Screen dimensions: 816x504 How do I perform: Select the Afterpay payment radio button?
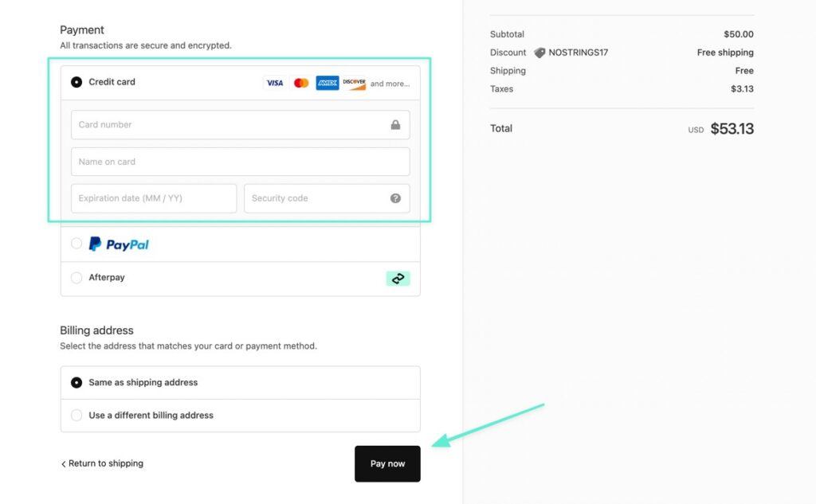76,278
